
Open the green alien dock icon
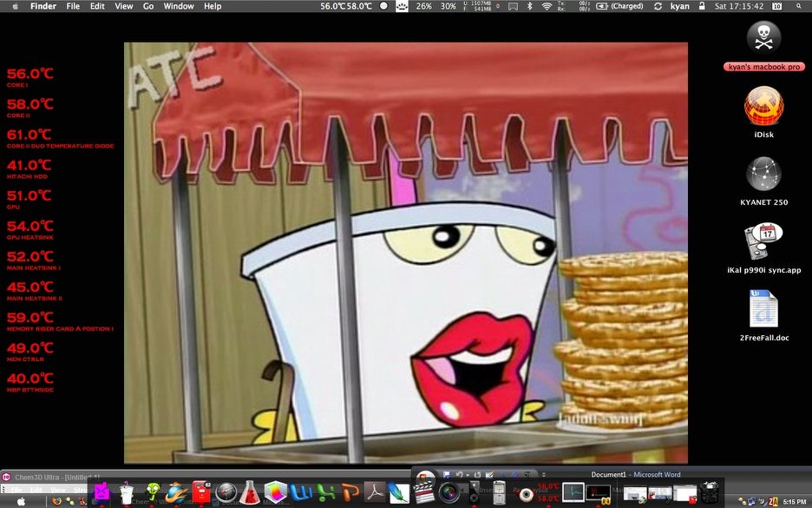coord(153,492)
